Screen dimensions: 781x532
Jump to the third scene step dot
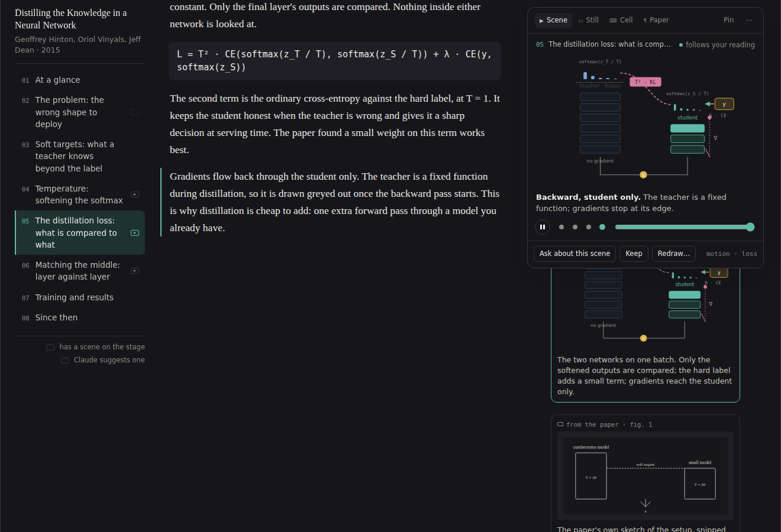pos(589,227)
